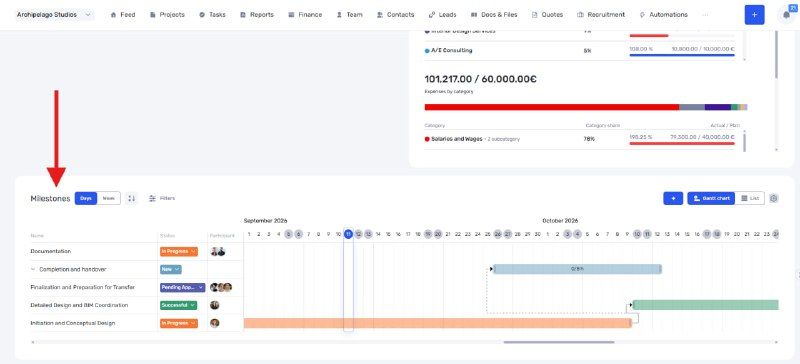Click the Salaries and Wages progress bar
The height and width of the screenshot is (364, 800).
pyautogui.click(x=682, y=143)
